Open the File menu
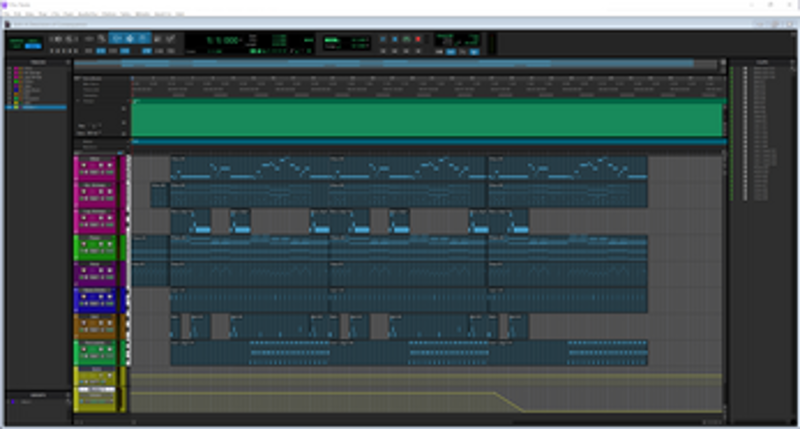The height and width of the screenshot is (429, 800). coord(7,14)
